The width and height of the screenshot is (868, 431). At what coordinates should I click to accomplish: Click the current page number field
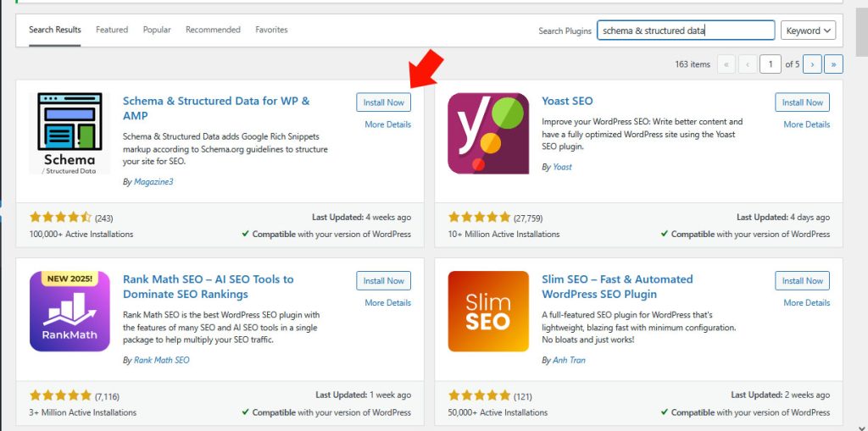tap(771, 64)
